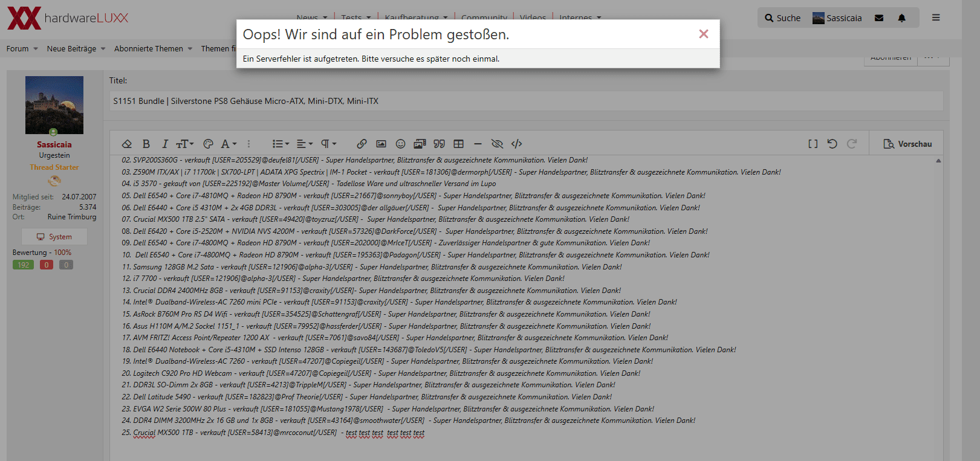Open the Kaufberatung navigation menu
This screenshot has height=461, width=980.
coord(416,18)
